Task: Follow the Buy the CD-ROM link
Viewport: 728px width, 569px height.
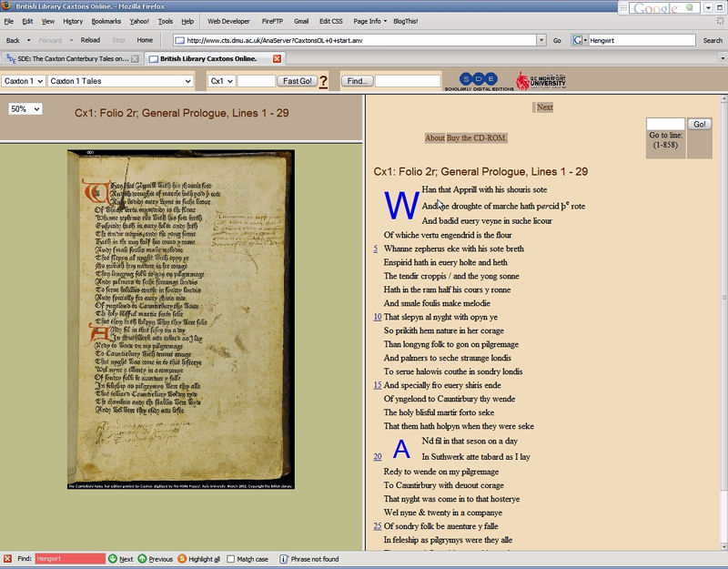Action: click(477, 138)
